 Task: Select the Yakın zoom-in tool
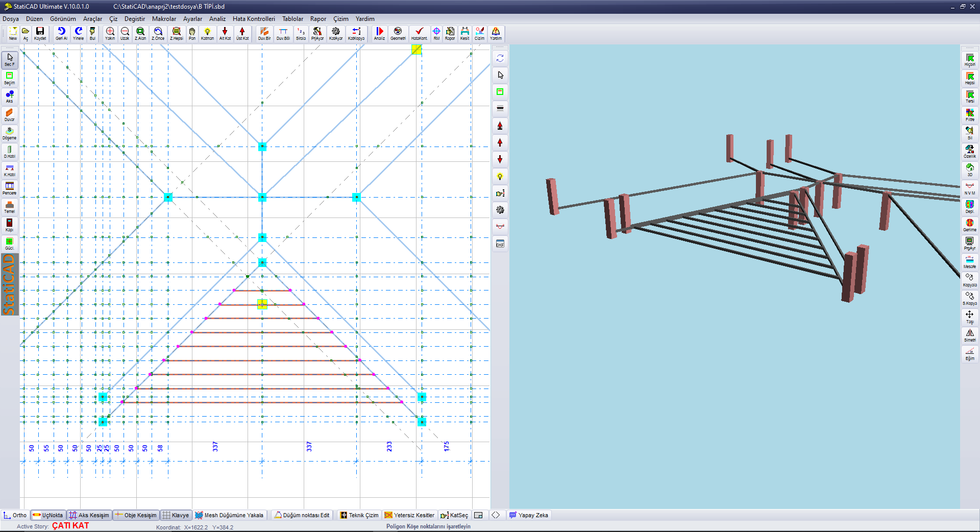tap(110, 33)
